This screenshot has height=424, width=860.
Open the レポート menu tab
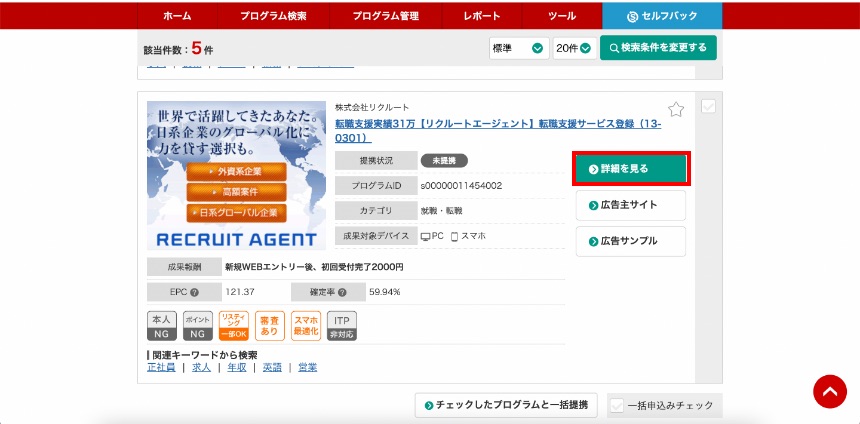tap(482, 16)
